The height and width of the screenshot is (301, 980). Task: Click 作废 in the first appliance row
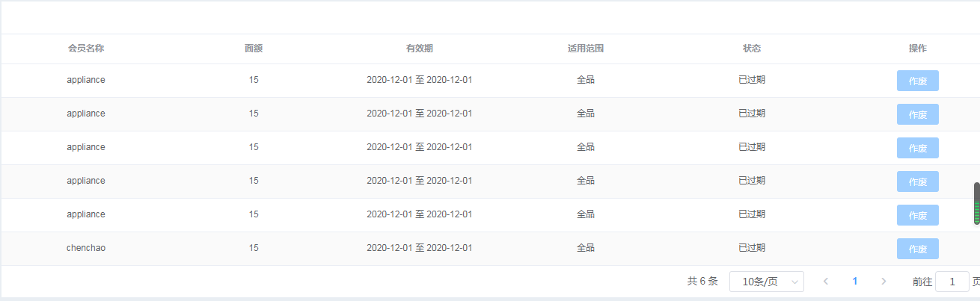(x=918, y=81)
